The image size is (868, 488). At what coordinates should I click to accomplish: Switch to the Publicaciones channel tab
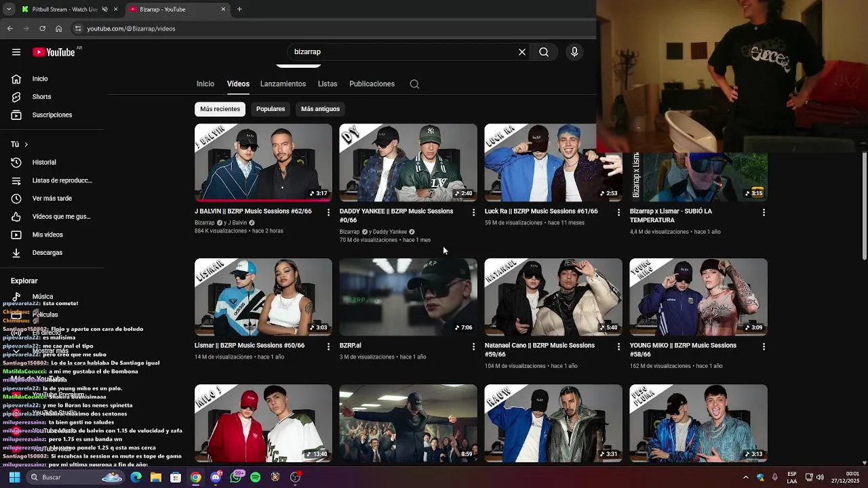tap(372, 84)
